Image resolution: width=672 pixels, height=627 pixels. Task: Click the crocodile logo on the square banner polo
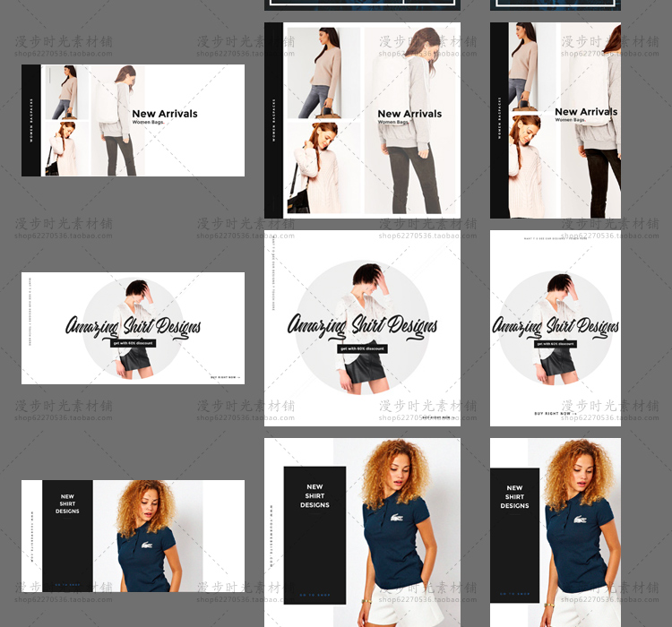(x=396, y=518)
